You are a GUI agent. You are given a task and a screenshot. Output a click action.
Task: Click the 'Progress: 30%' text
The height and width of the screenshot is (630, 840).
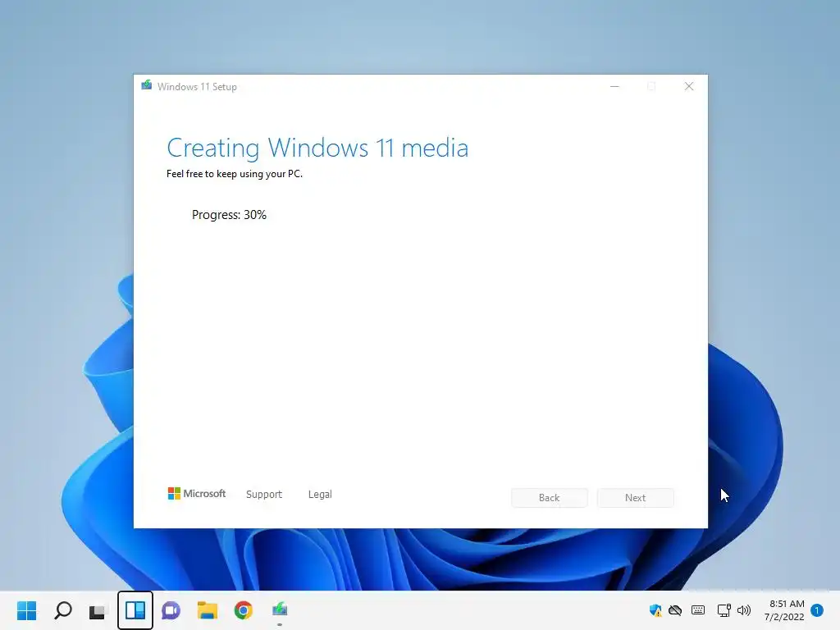[229, 215]
